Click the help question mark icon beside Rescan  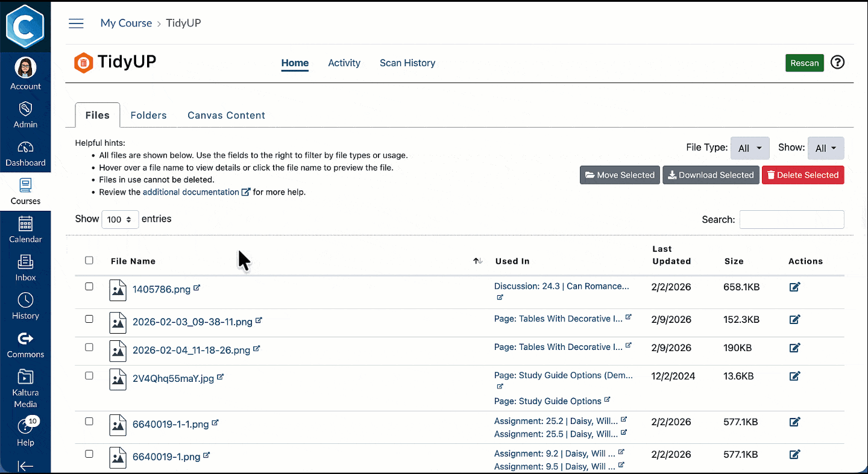(837, 63)
